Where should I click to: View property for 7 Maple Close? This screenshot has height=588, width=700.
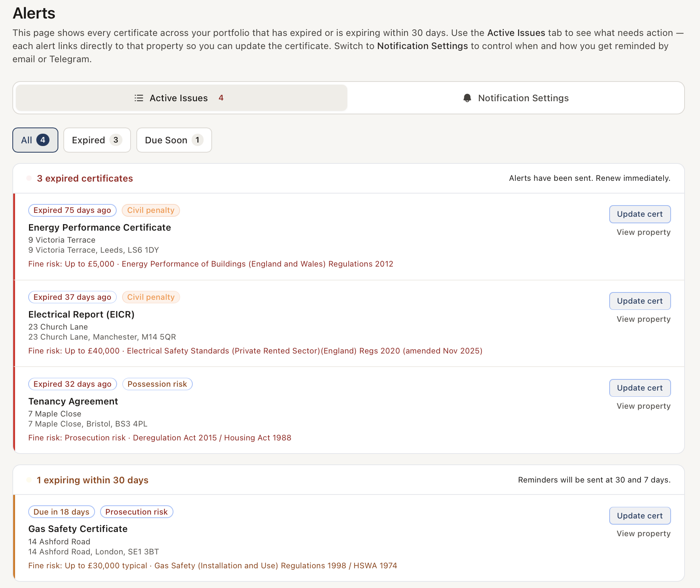643,406
